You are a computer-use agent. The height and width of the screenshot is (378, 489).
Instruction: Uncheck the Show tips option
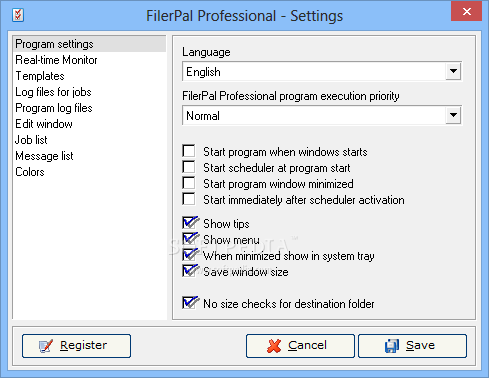tap(190, 222)
